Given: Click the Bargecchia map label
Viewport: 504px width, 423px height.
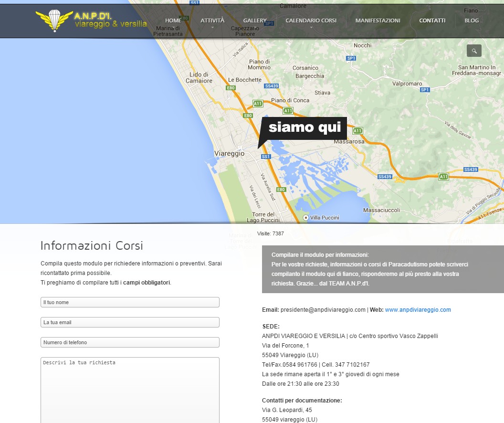Looking at the screenshot, I should coord(310,76).
